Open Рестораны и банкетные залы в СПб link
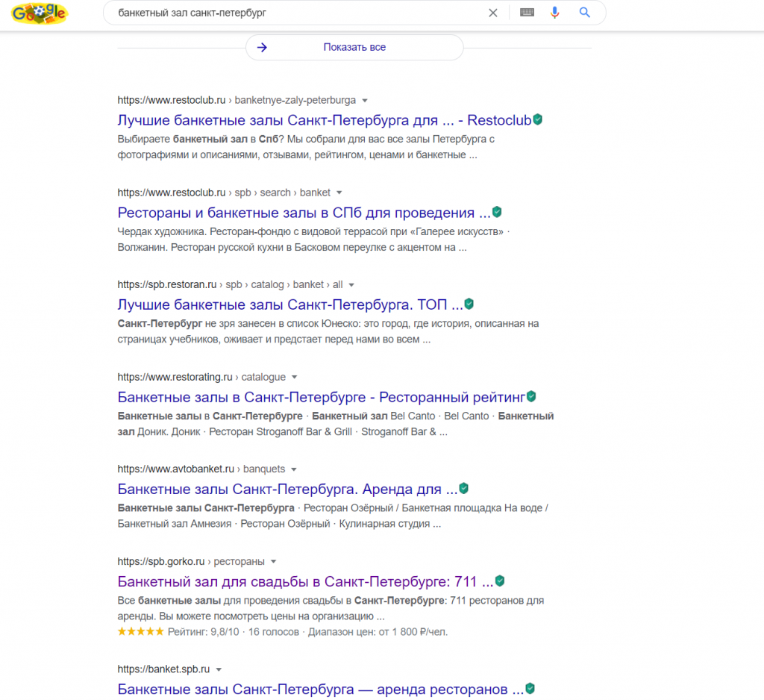This screenshot has width=764, height=700. coord(304,213)
